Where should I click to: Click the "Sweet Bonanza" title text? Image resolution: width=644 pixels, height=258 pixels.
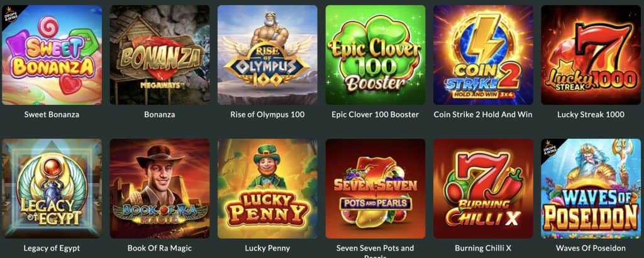(52, 114)
